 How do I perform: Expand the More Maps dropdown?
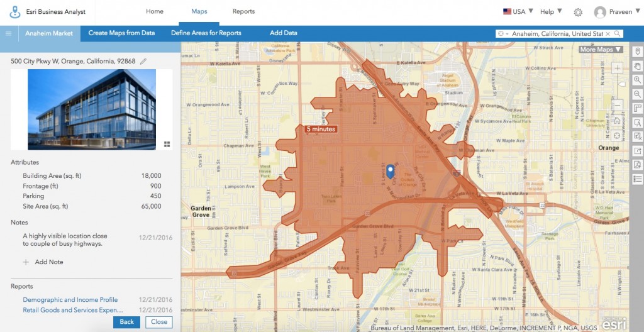tap(601, 49)
